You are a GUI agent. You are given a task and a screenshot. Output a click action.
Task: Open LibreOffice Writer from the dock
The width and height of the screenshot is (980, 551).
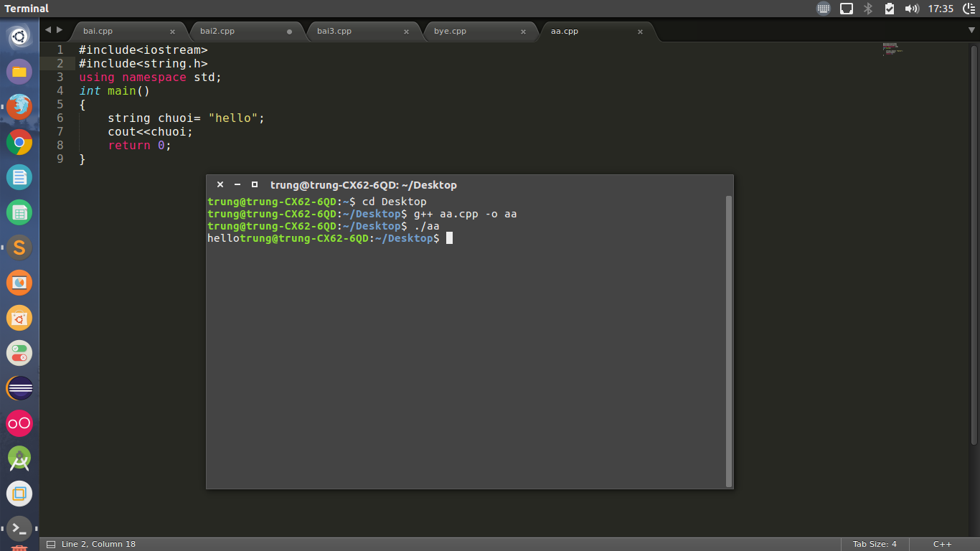click(x=19, y=177)
